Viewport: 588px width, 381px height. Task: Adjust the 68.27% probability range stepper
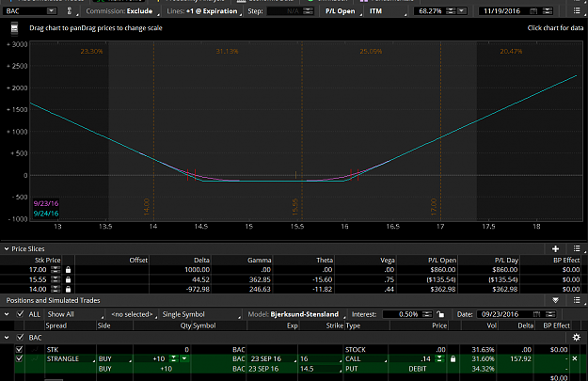tap(452, 11)
